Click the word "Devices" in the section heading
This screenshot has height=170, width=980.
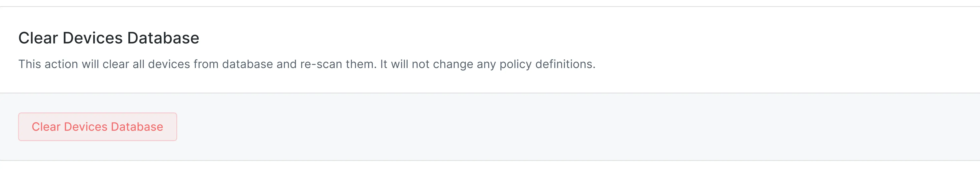point(92,38)
